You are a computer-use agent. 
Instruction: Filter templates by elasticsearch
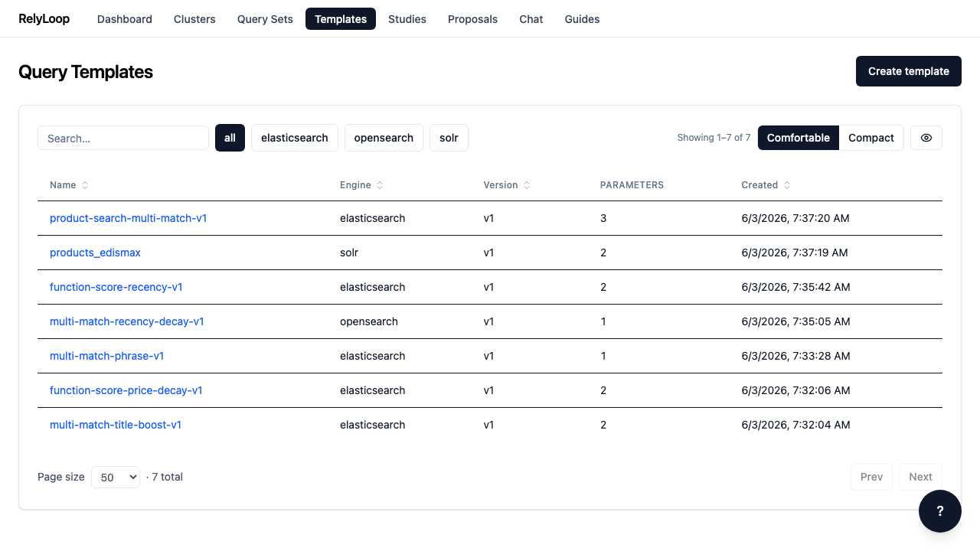(x=295, y=138)
